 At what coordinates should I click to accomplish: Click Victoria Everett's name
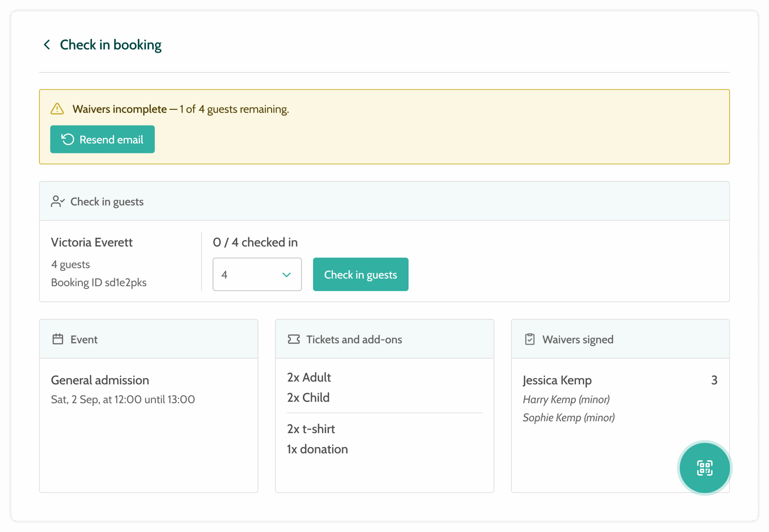(x=91, y=242)
